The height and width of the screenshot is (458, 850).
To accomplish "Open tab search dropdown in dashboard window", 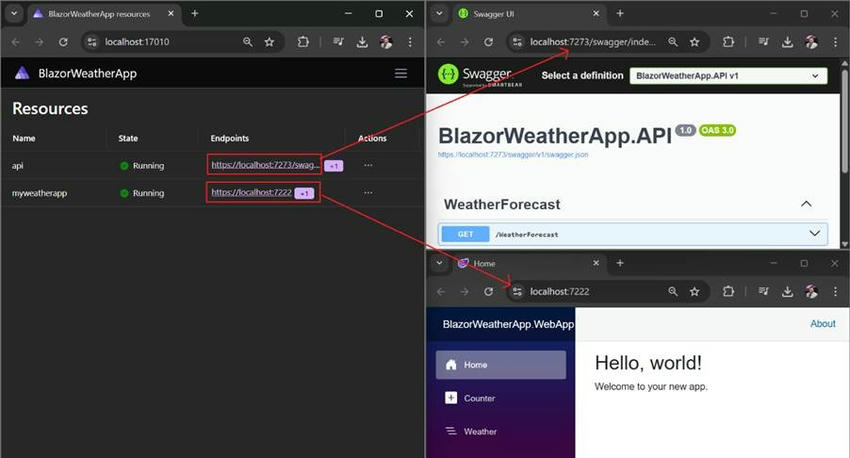I will click(x=14, y=14).
